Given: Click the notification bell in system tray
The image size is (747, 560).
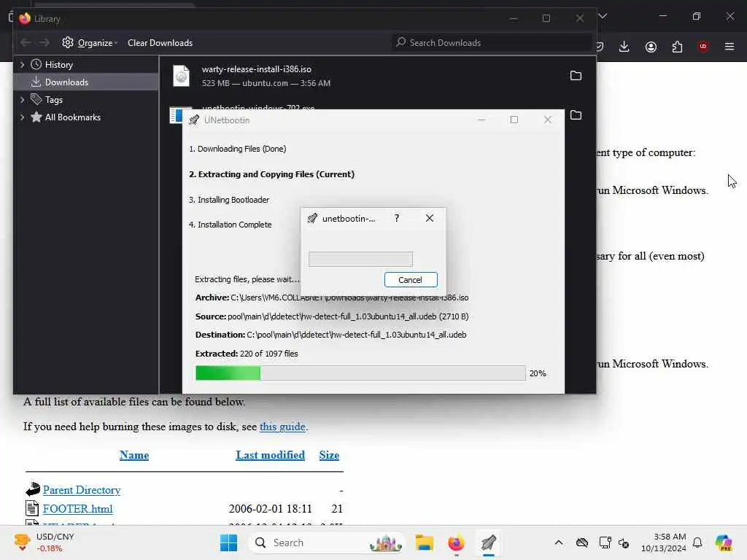Looking at the screenshot, I should point(697,542).
